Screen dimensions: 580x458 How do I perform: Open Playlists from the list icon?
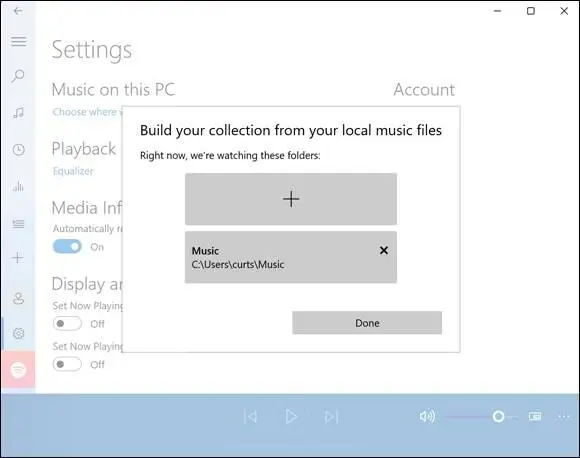point(18,223)
